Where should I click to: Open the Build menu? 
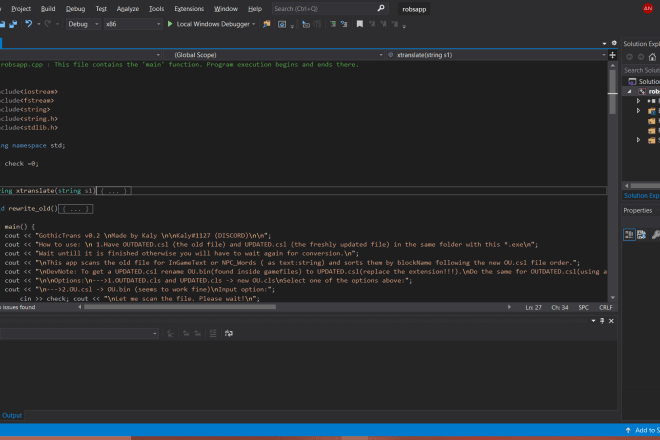[48, 8]
